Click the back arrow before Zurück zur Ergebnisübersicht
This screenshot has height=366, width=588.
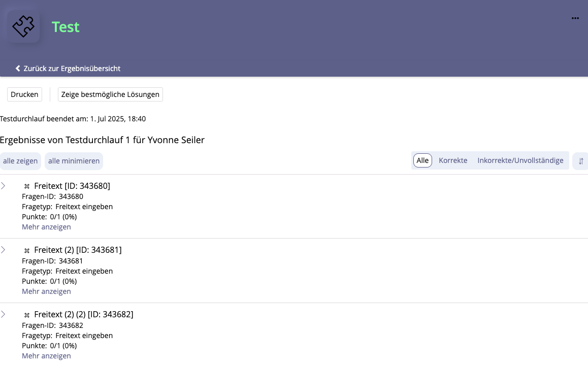tap(18, 69)
